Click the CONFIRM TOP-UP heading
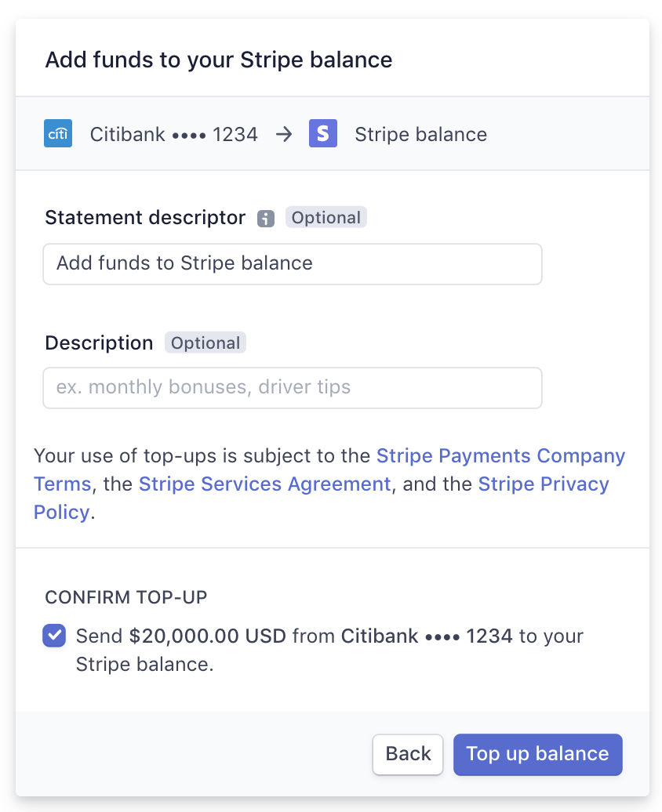The height and width of the screenshot is (812, 662). [126, 597]
